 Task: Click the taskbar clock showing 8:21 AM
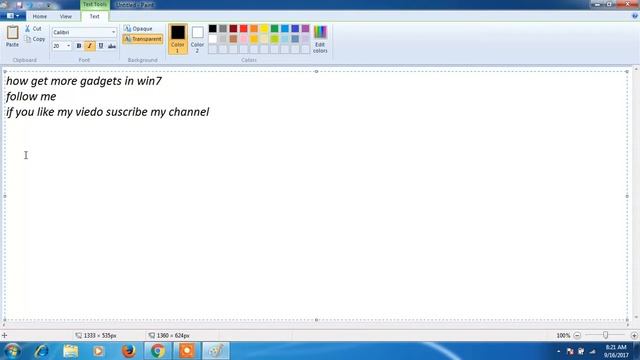[x=616, y=351]
